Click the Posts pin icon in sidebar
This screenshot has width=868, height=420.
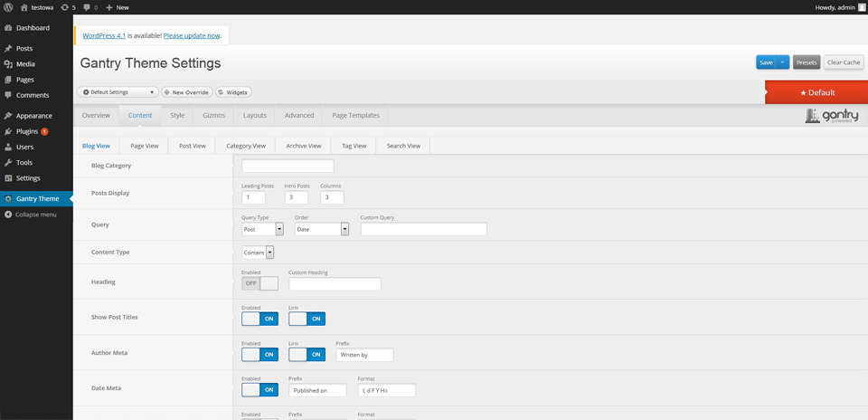(8, 49)
